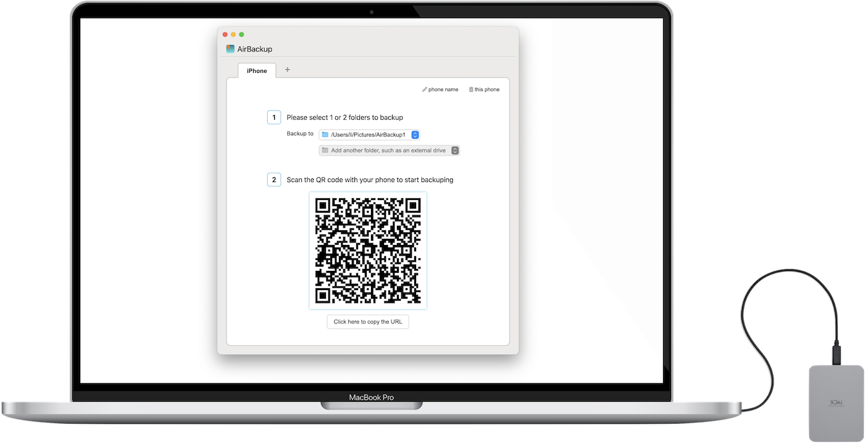This screenshot has height=448, width=868.
Task: Select the iPhone tab
Action: [257, 70]
